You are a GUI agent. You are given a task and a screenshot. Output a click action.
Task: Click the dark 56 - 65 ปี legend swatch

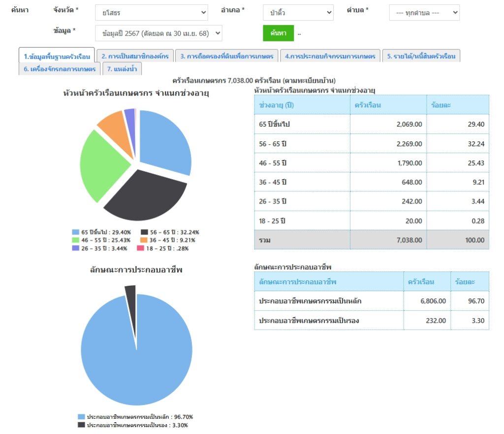(x=144, y=232)
